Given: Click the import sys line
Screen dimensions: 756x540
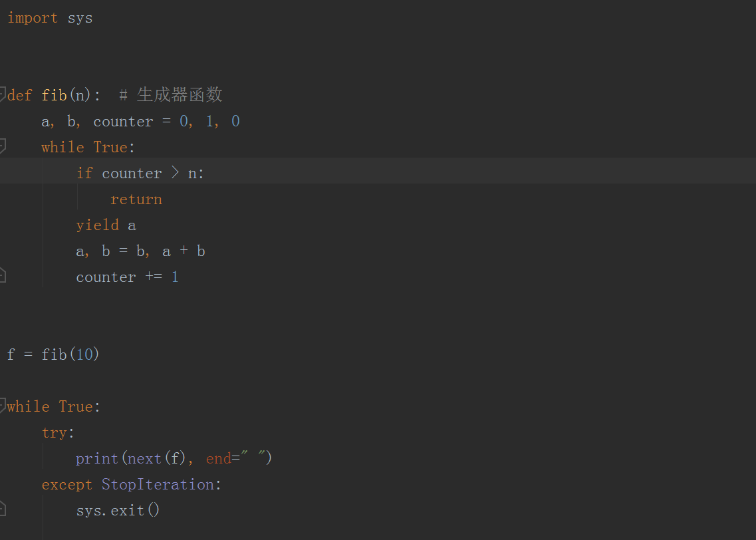Looking at the screenshot, I should coord(50,18).
